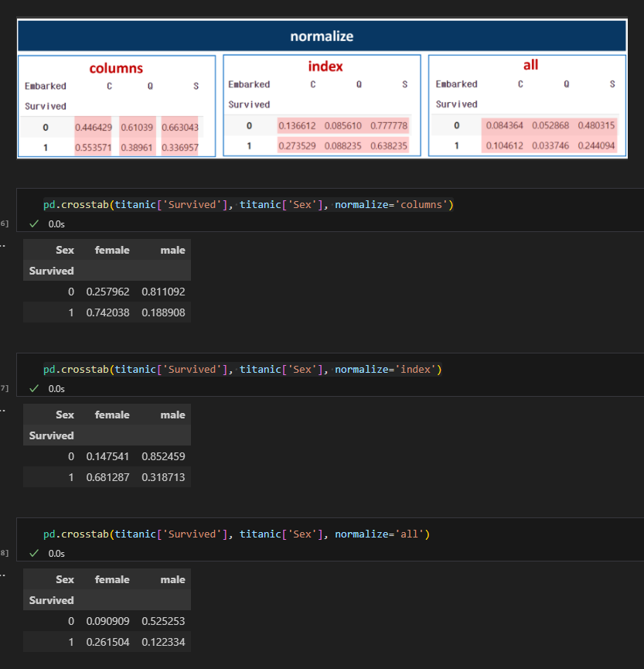Select the value 0.38961 in the image
644x669 pixels.
(x=137, y=148)
